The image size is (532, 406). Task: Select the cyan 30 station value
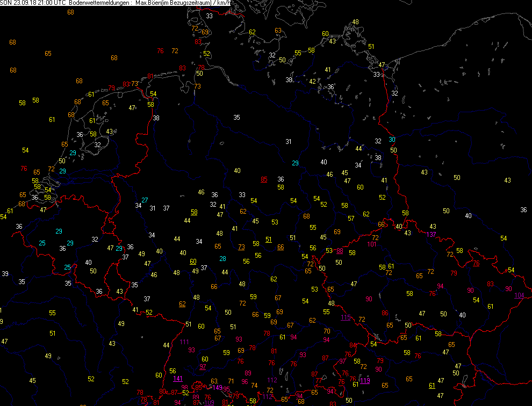point(392,140)
